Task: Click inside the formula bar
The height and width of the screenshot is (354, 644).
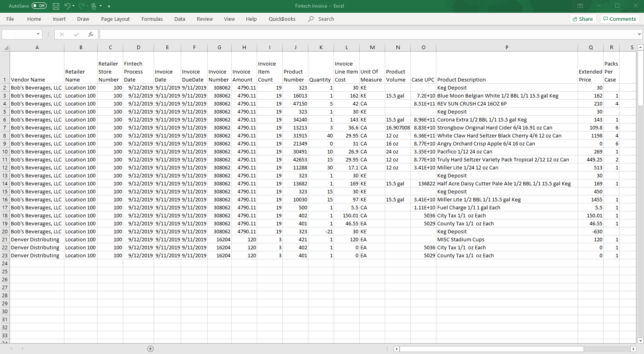Action: click(x=367, y=34)
